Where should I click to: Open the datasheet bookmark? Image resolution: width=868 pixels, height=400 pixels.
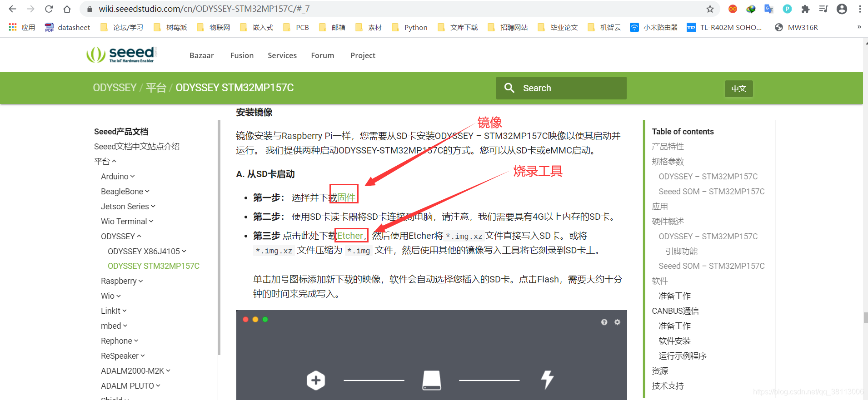point(67,27)
